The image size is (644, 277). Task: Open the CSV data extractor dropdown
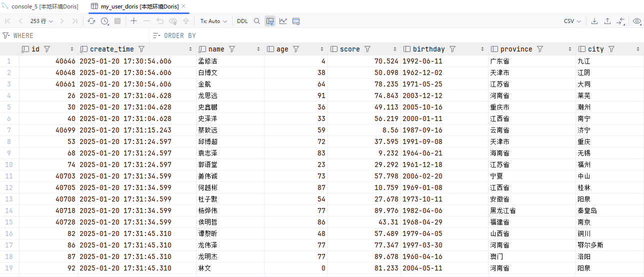pos(572,21)
